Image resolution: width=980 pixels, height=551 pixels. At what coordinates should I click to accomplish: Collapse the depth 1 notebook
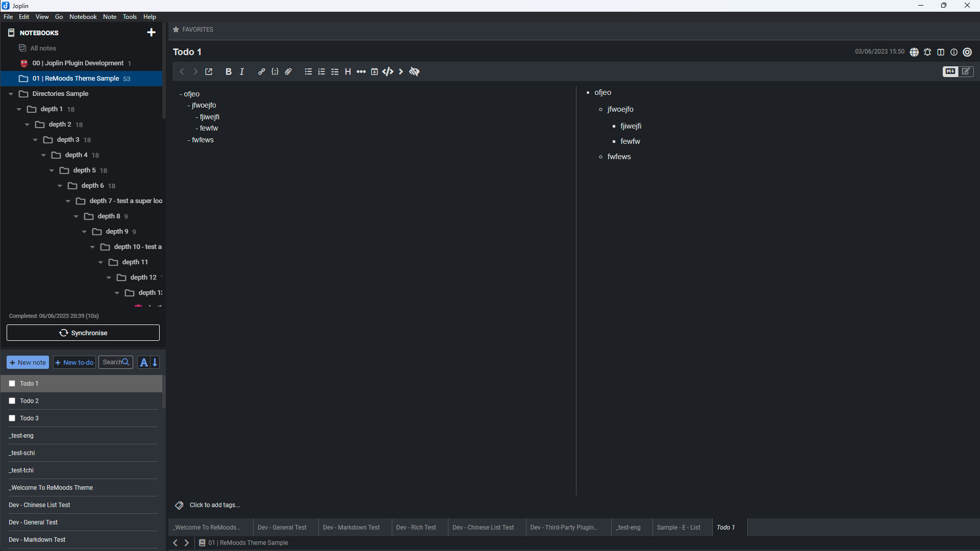click(19, 109)
